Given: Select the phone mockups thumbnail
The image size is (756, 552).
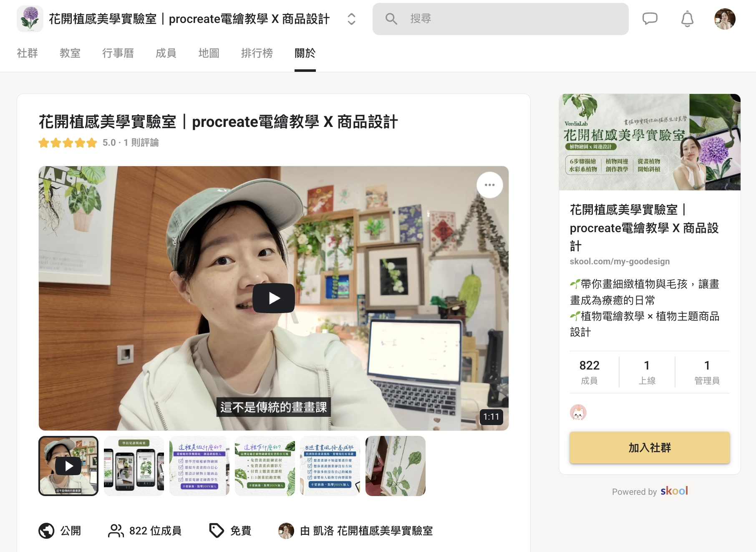Looking at the screenshot, I should pyautogui.click(x=134, y=466).
